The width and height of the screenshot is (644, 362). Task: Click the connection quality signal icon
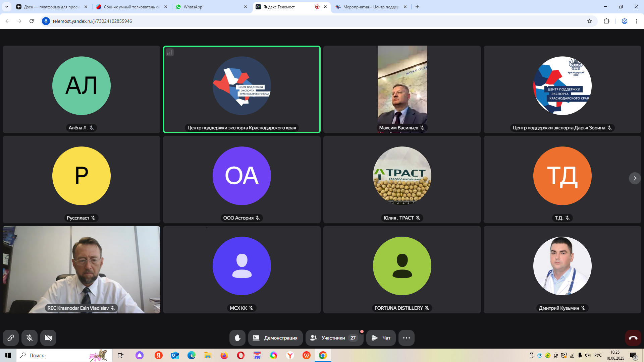(x=170, y=52)
